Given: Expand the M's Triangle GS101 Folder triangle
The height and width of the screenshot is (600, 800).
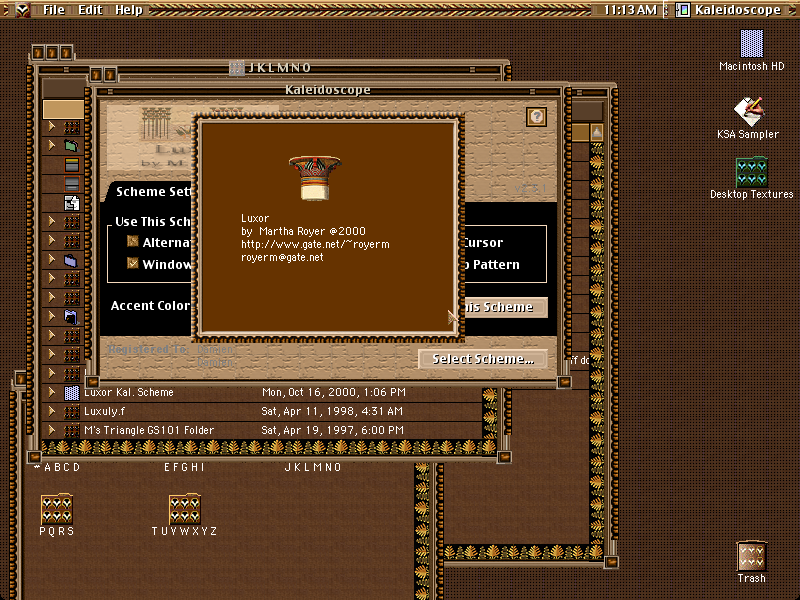Looking at the screenshot, I should (x=51, y=430).
